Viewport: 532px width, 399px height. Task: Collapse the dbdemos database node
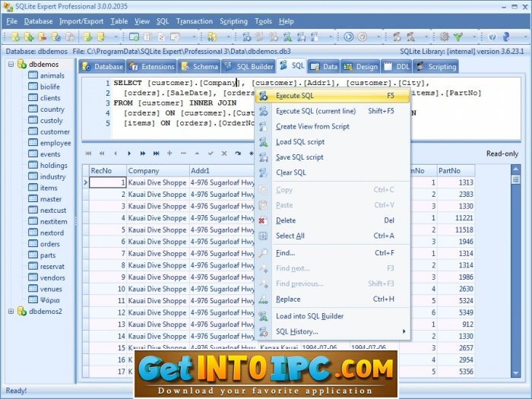pyautogui.click(x=11, y=64)
